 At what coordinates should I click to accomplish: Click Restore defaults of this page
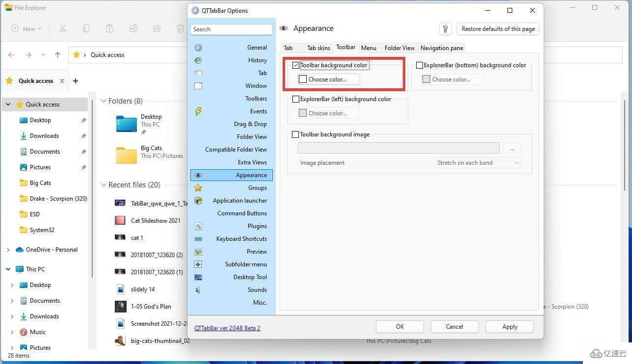click(x=498, y=29)
